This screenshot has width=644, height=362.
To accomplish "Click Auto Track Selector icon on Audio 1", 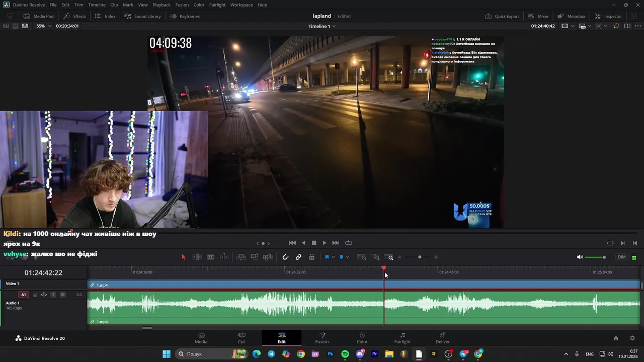I will pos(44,295).
